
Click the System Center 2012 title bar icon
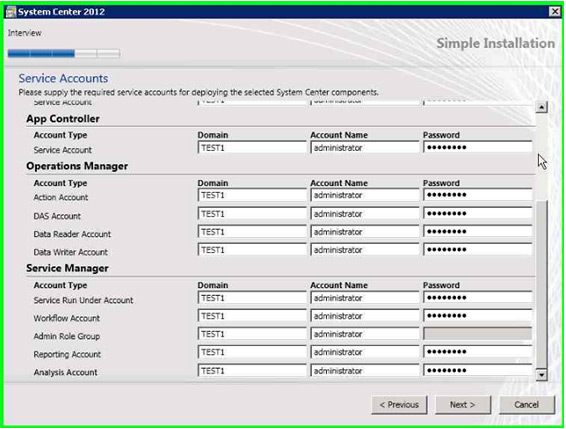pyautogui.click(x=11, y=12)
